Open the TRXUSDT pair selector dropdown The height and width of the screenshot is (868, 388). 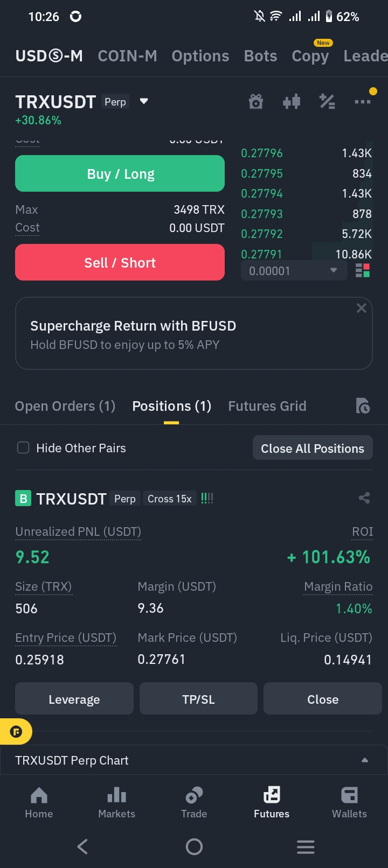point(144,101)
